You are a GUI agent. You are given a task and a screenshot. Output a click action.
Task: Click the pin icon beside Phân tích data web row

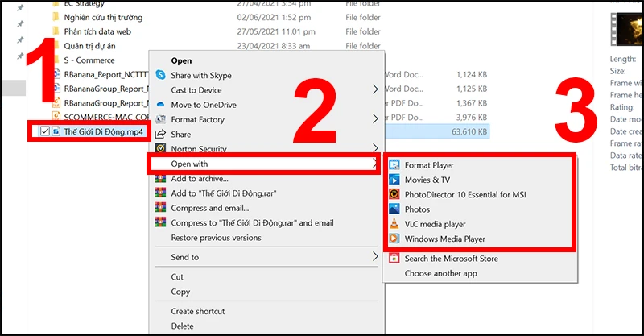tap(20, 40)
